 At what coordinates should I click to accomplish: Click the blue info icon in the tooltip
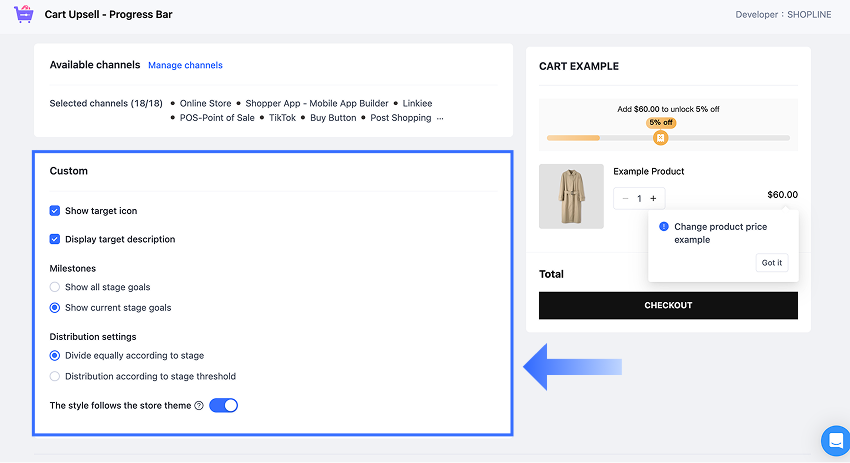[x=664, y=227]
